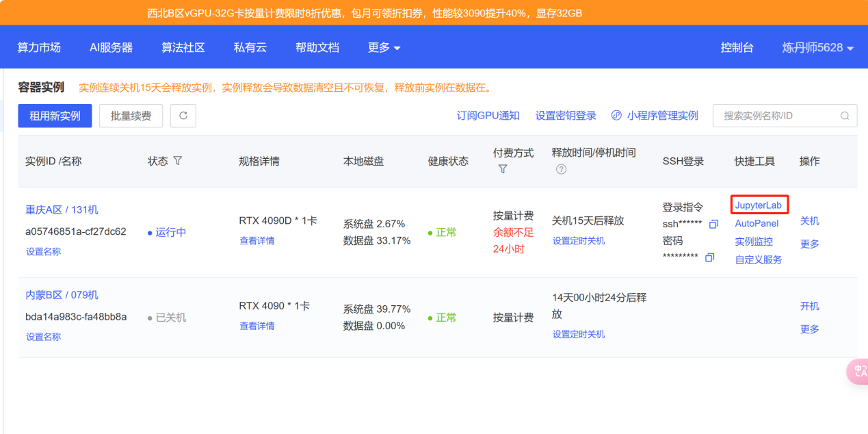
Task: Copy the SSH login command
Action: pos(713,225)
